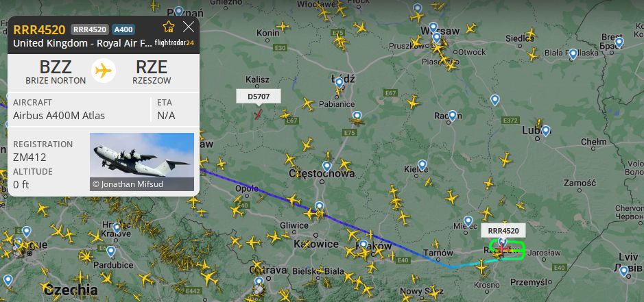Click the Częstochowa airport pin marker

(326, 166)
